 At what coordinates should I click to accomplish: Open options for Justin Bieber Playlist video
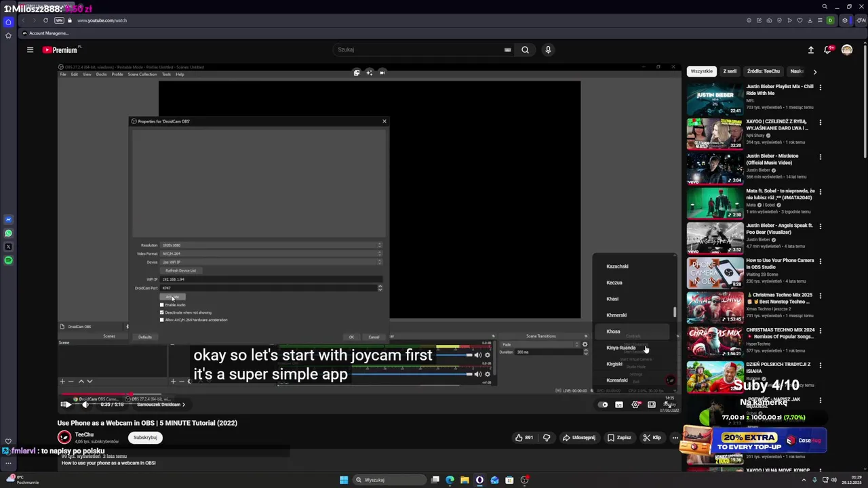coord(820,87)
